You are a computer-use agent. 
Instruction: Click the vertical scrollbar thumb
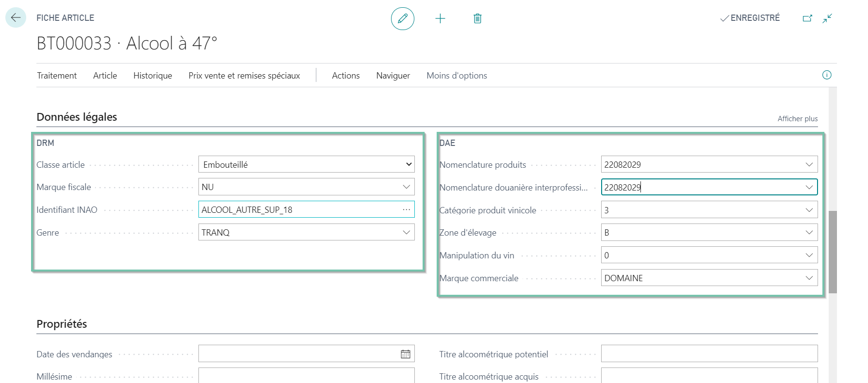click(x=833, y=252)
